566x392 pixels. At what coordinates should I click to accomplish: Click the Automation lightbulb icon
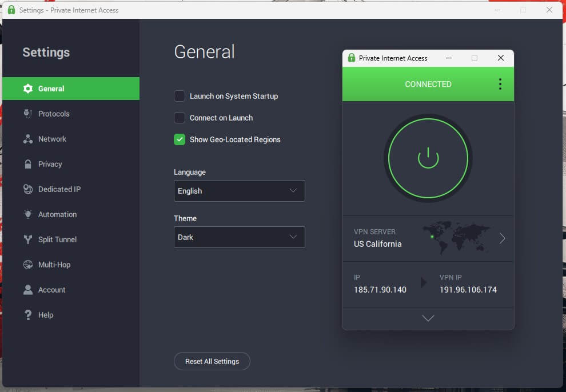click(28, 214)
